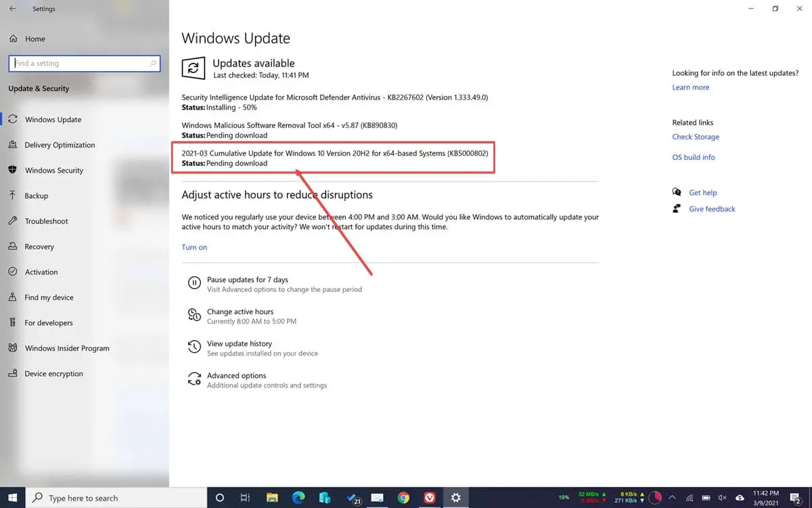Click the Pause updates pause icon
This screenshot has width=812, height=508.
194,284
